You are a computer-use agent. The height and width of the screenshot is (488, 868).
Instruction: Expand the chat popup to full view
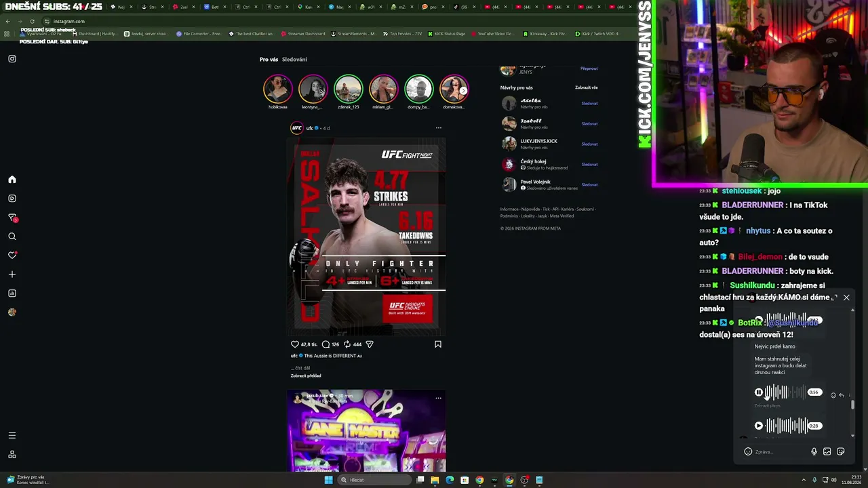[x=834, y=298]
